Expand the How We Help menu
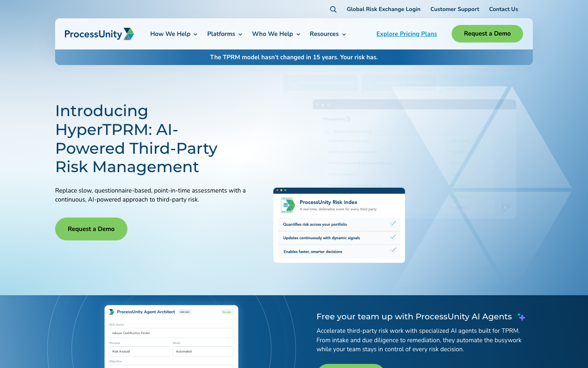The image size is (588, 368). coord(174,34)
